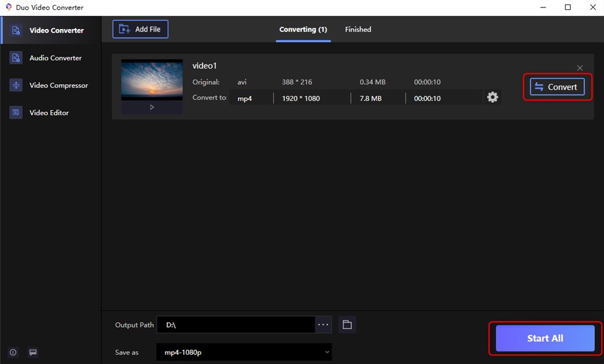The height and width of the screenshot is (364, 604).
Task: Select the 7.8 MB output size value
Action: click(370, 99)
